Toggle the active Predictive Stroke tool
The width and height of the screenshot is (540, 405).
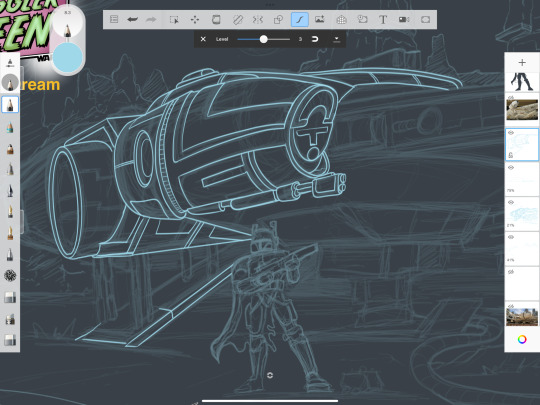pyautogui.click(x=300, y=20)
